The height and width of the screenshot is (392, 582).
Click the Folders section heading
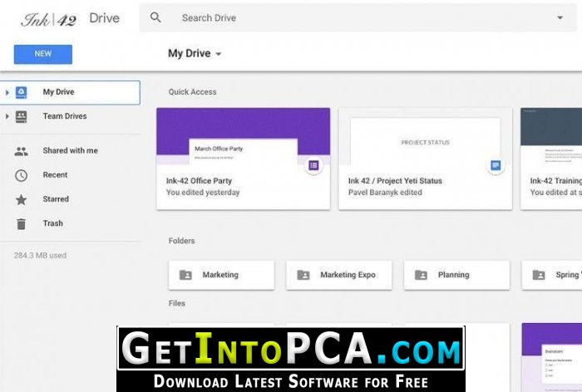point(181,241)
